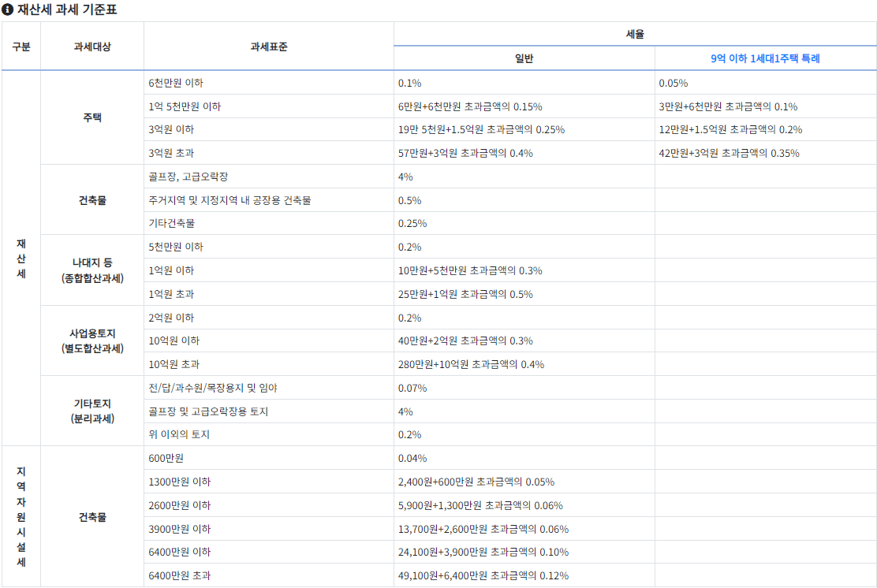877x588 pixels.
Task: Click 40만원+2억원 초과금액의 0.3% cell
Action: 524,341
